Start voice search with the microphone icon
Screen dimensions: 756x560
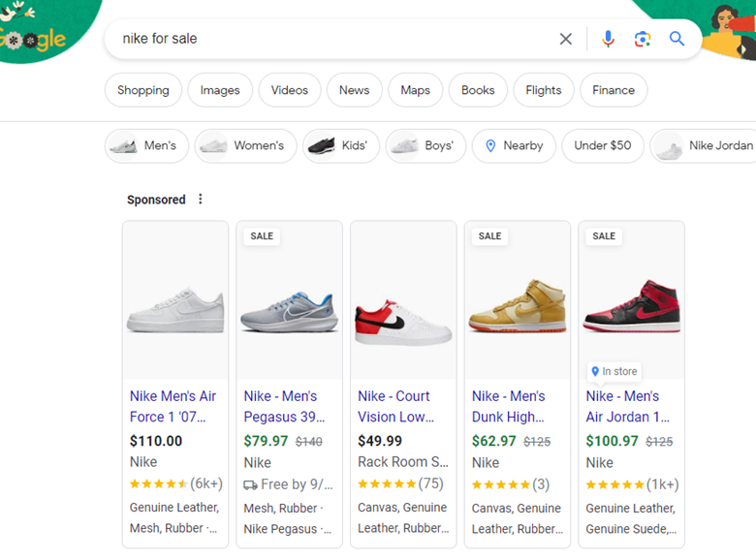click(608, 39)
